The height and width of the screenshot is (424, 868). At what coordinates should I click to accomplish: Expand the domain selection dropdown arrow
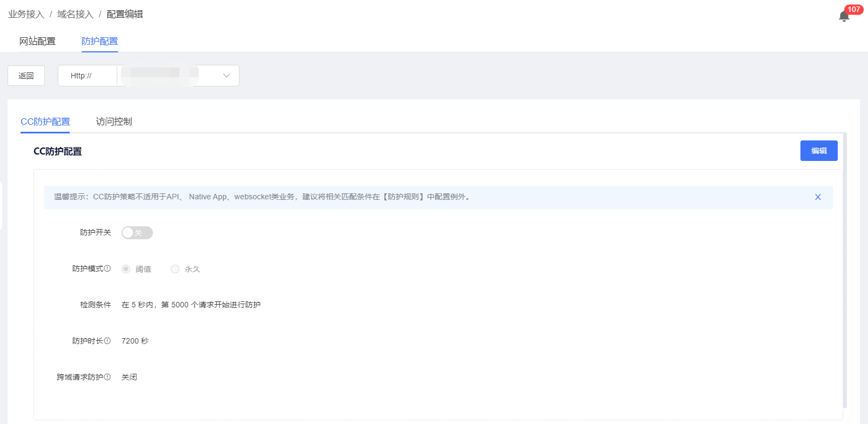(x=226, y=76)
